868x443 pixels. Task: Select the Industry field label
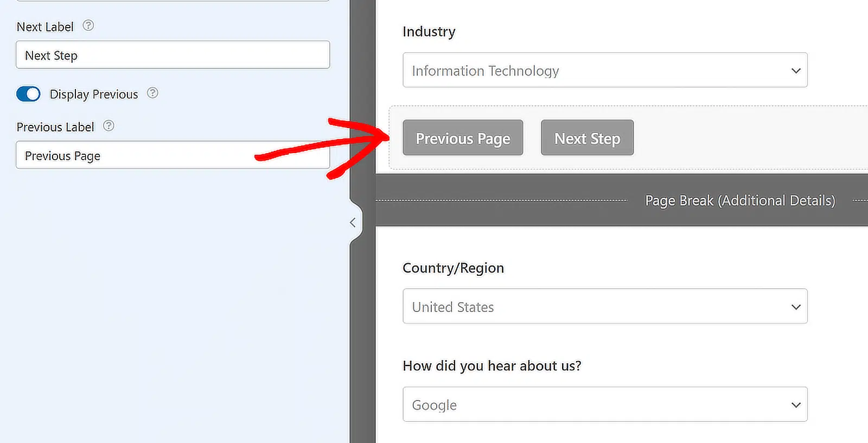429,32
